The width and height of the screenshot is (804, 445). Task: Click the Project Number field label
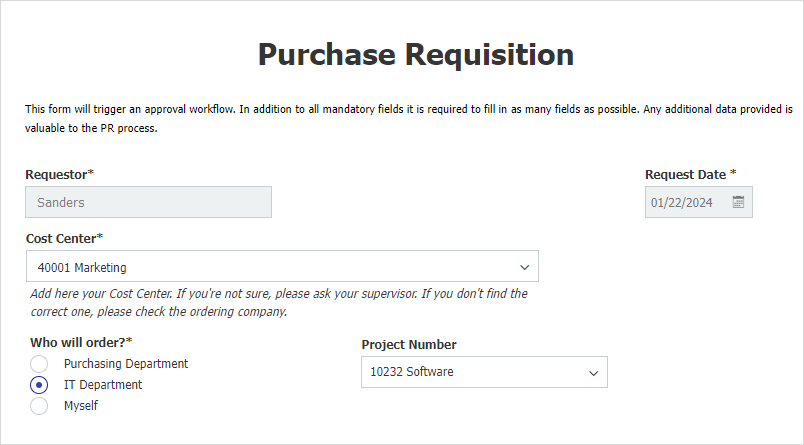pyautogui.click(x=409, y=345)
